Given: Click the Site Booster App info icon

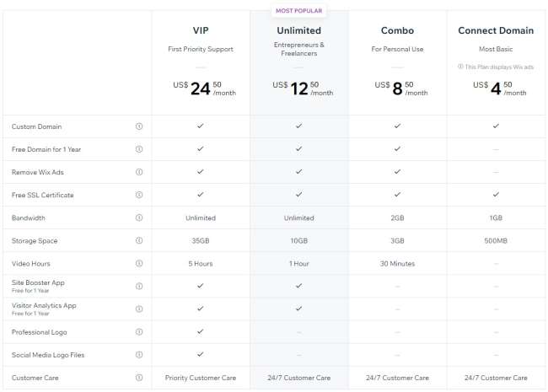Looking at the screenshot, I should click(139, 286).
